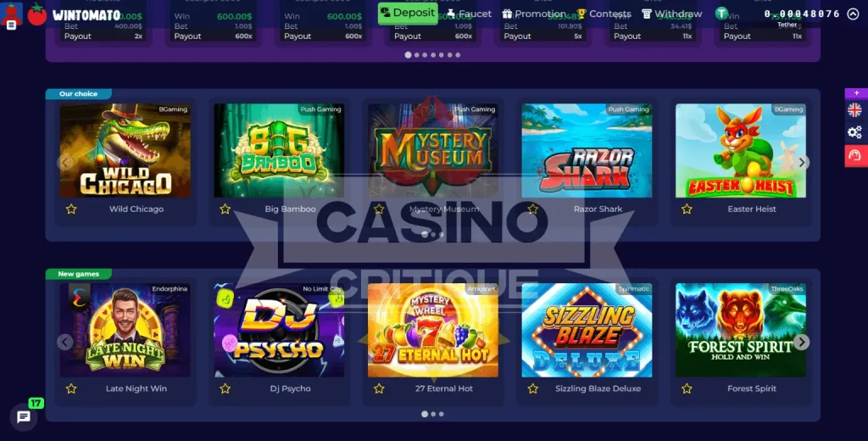Click the Tether currency icon
The width and height of the screenshot is (868, 441).
721,14
